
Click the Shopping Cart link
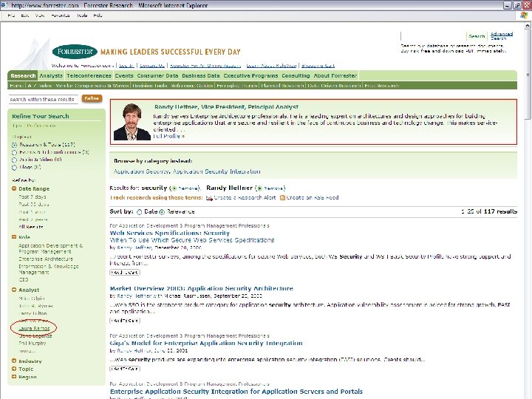[x=318, y=66]
